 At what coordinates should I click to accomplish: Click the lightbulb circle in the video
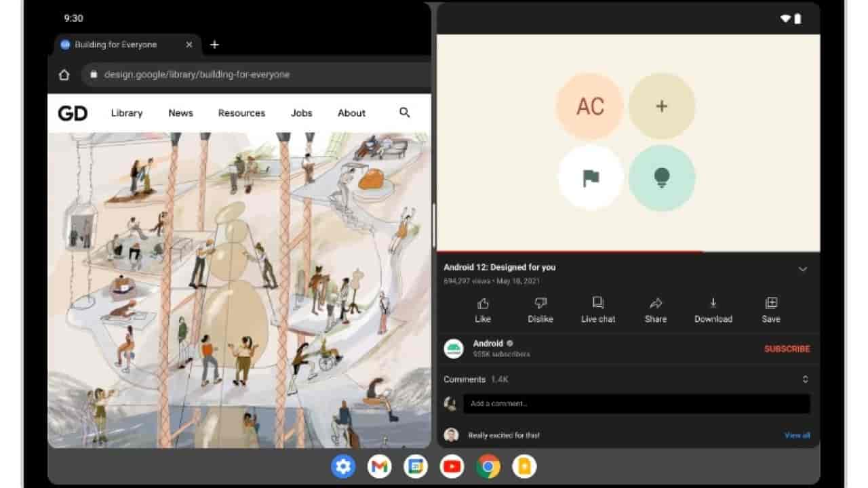(x=662, y=178)
